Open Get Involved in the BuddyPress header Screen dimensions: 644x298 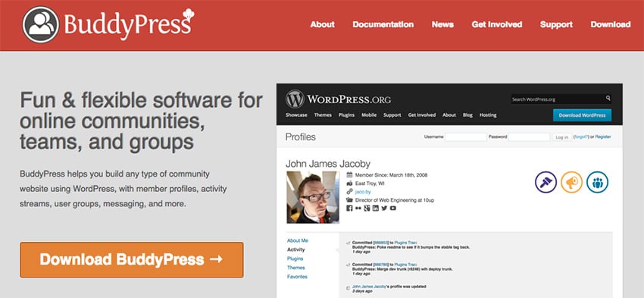pos(496,25)
